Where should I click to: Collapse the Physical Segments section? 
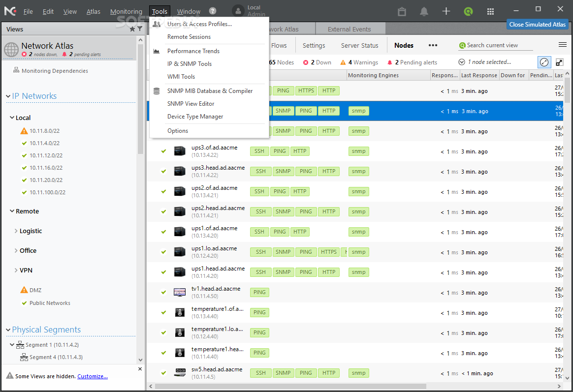tap(8, 330)
